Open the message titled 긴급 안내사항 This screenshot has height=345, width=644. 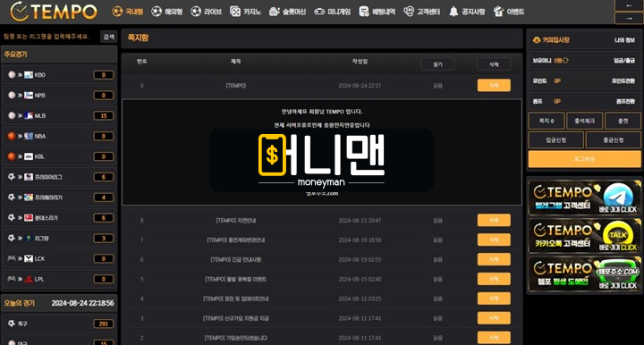[x=236, y=260]
